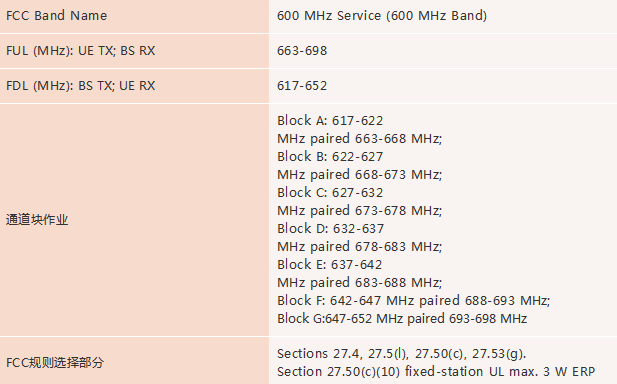This screenshot has width=617, height=384.
Task: Click the Block F: 642-647 MHz paired line
Action: coord(413,301)
